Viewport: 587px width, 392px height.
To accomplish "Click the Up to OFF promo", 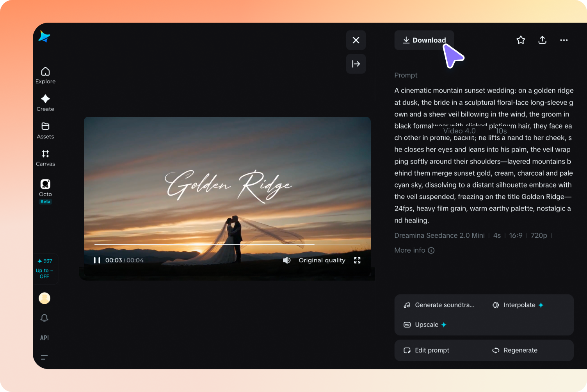I will tap(44, 273).
